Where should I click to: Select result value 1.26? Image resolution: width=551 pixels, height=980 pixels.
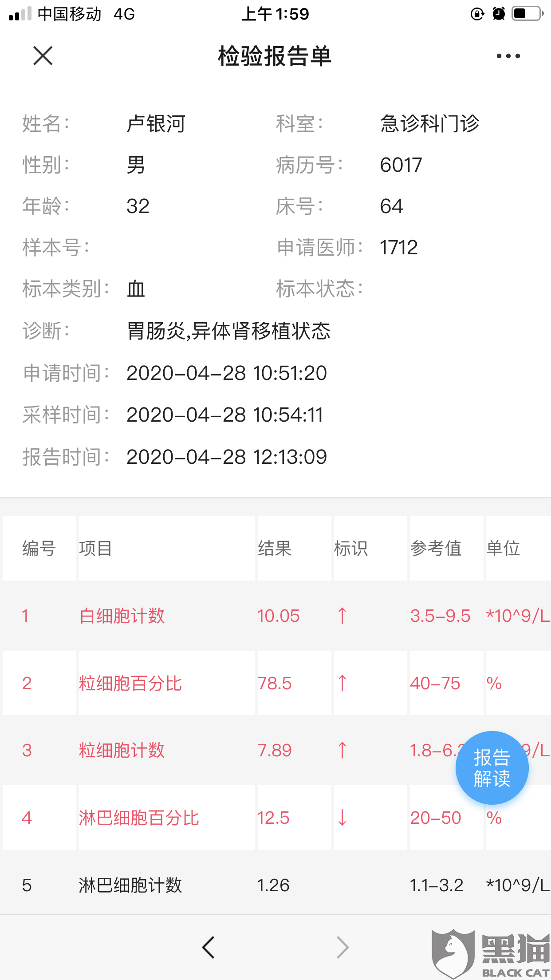(x=273, y=885)
